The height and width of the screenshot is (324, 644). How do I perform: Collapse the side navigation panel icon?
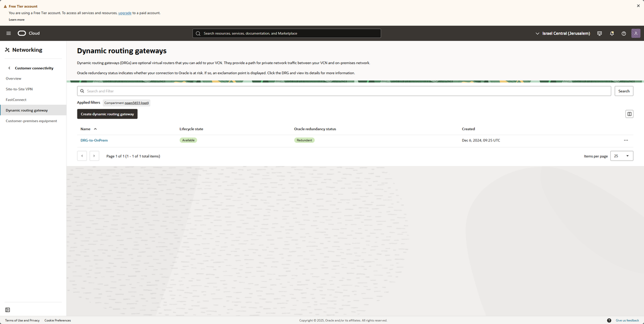(x=8, y=310)
